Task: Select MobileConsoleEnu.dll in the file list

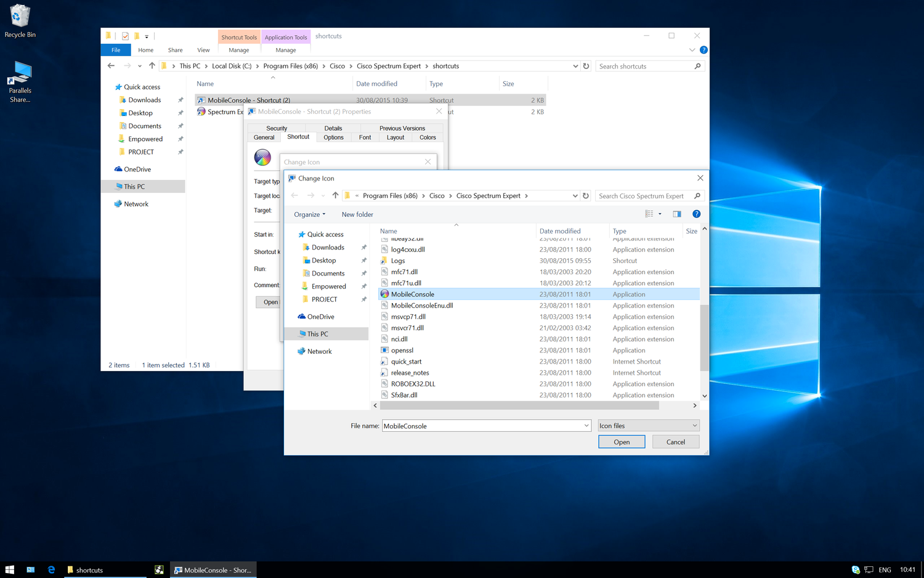Action: click(422, 306)
